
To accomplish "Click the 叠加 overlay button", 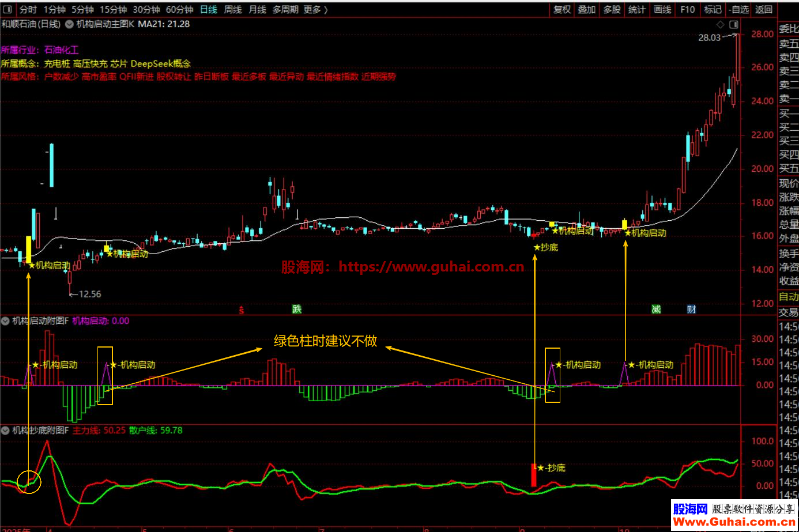I will tap(587, 9).
